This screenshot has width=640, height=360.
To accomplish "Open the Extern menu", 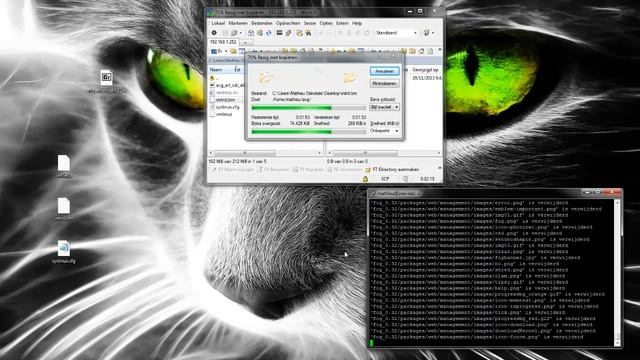I will pos(342,23).
